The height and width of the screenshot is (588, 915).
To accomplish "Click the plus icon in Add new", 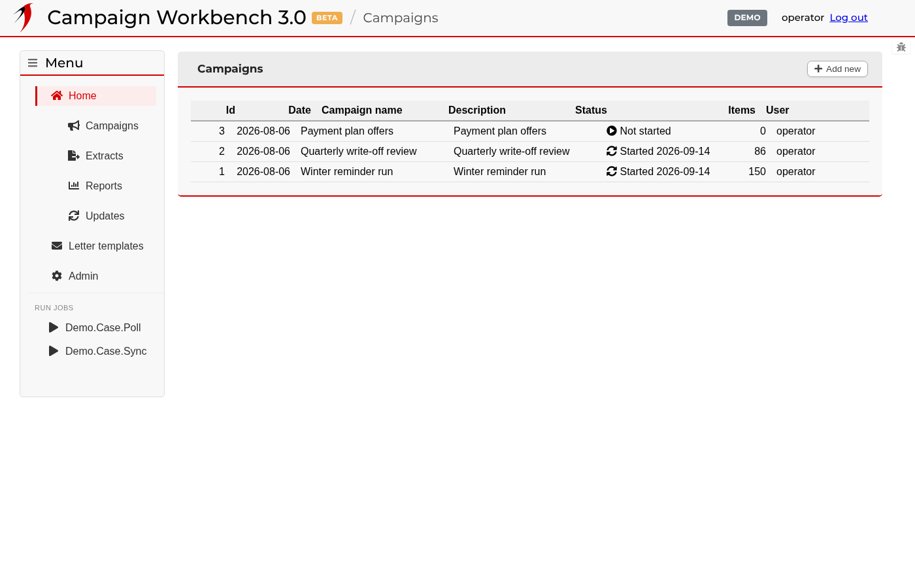I will [818, 69].
